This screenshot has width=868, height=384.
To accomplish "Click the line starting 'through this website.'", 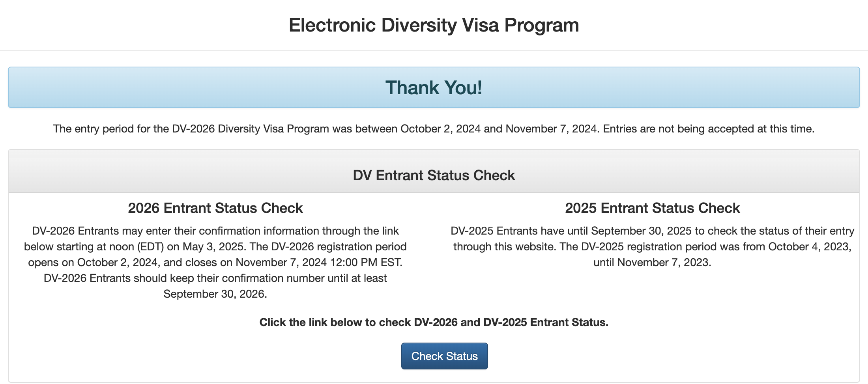I will [652, 247].
